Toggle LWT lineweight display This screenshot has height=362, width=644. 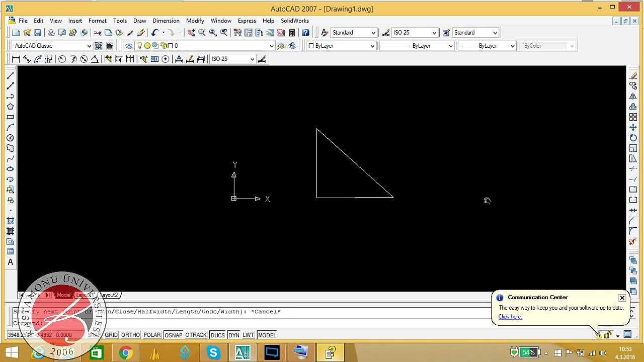[x=249, y=335]
